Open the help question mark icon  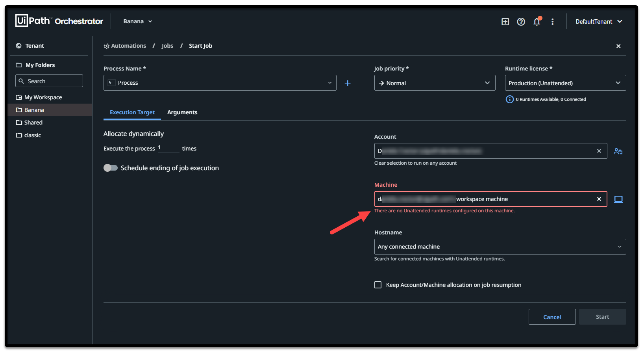click(521, 22)
